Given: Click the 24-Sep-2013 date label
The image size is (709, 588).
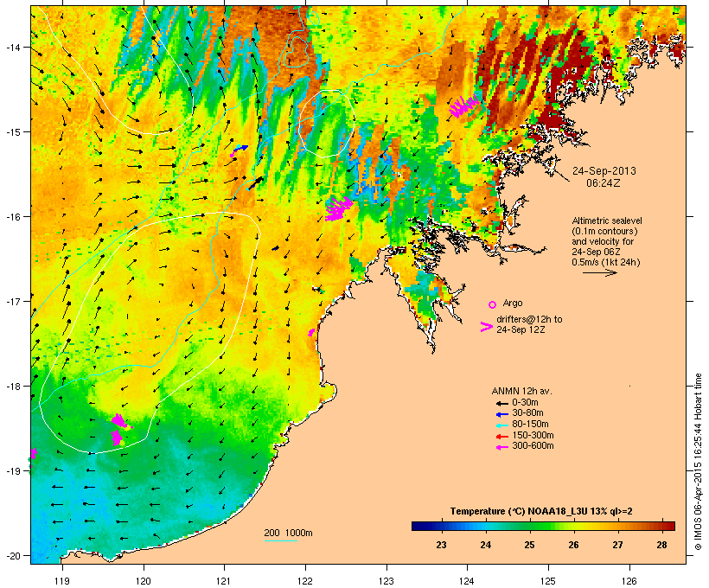Looking at the screenshot, I should tap(604, 171).
